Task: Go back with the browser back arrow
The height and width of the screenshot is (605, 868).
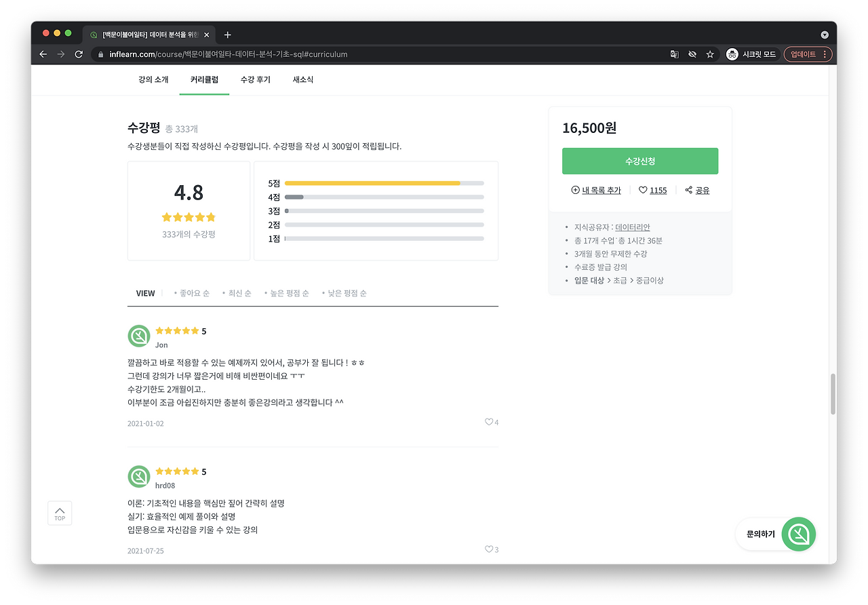Action: click(x=43, y=54)
